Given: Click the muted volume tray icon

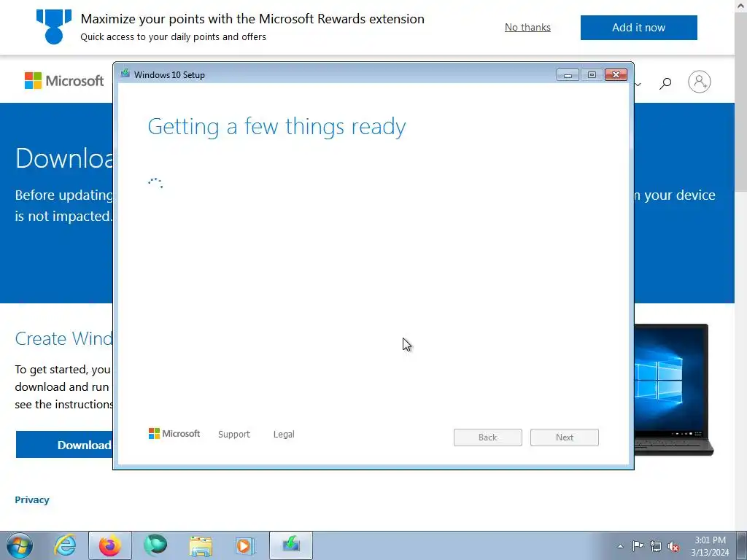Looking at the screenshot, I should (673, 547).
